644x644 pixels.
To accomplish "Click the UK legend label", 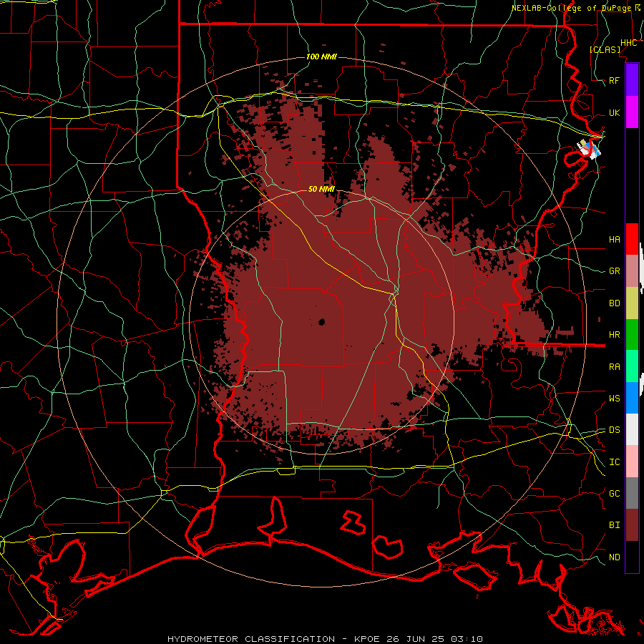I will pos(615,113).
